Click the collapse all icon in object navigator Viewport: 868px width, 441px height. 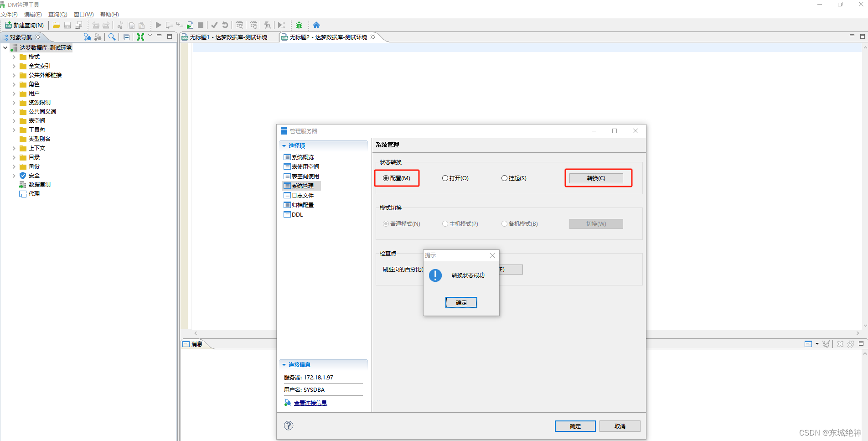coord(126,37)
